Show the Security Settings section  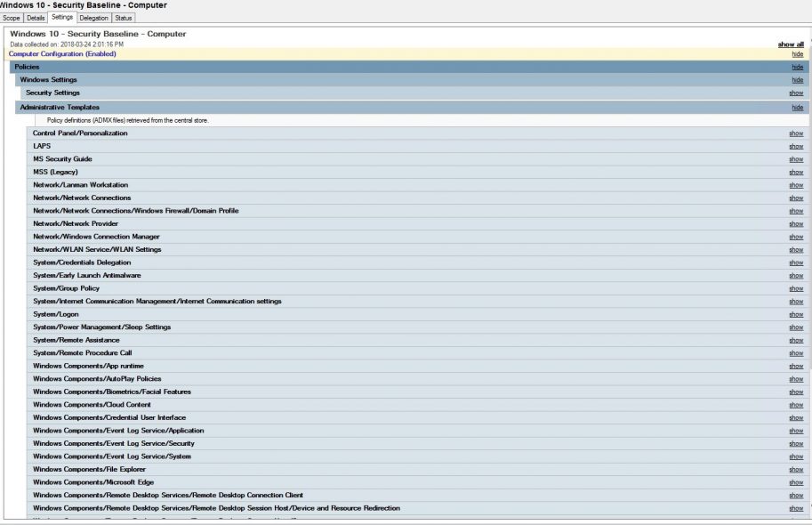(x=796, y=93)
